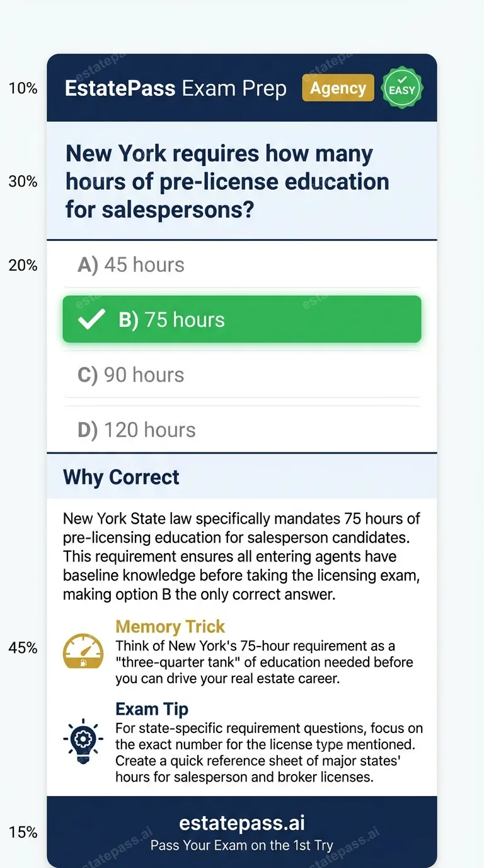Open the estatepass.ai website link

click(x=241, y=822)
